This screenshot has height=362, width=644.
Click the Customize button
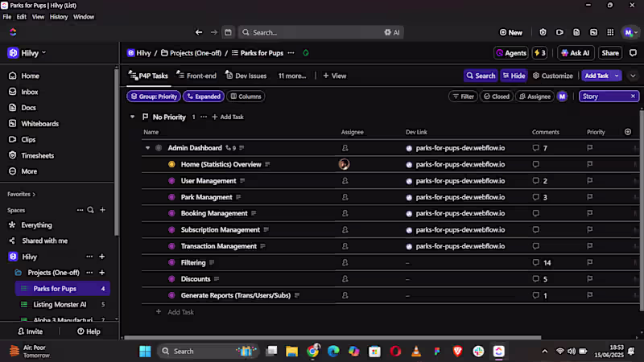[553, 76]
